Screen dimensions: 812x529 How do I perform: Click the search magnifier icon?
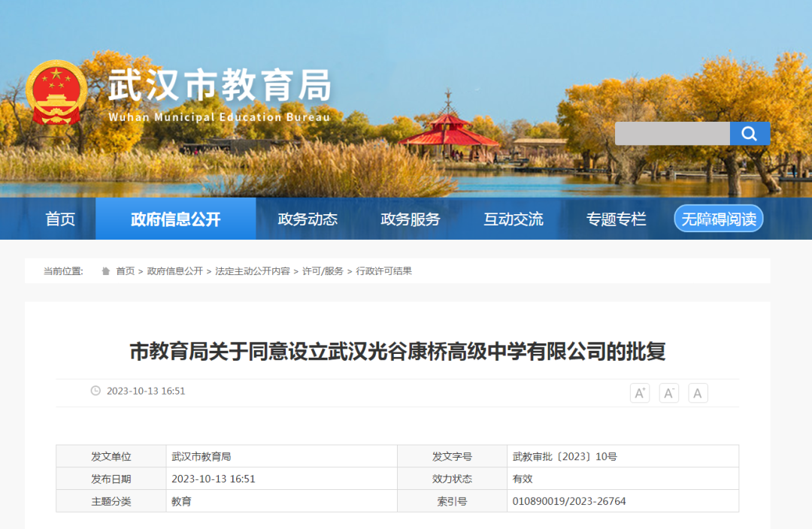click(x=750, y=134)
